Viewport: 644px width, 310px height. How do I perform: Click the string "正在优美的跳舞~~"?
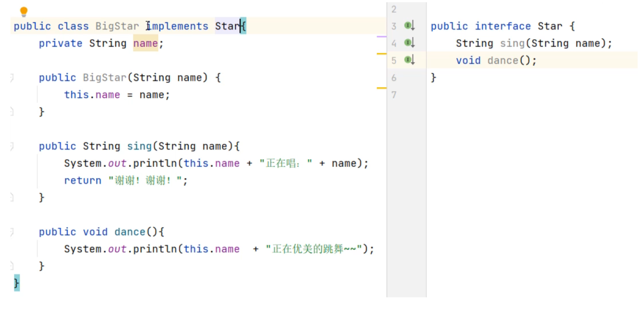(x=314, y=249)
